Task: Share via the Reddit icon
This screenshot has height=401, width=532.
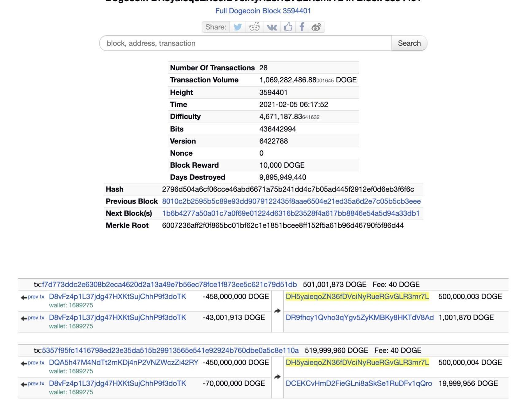Action: (x=254, y=27)
